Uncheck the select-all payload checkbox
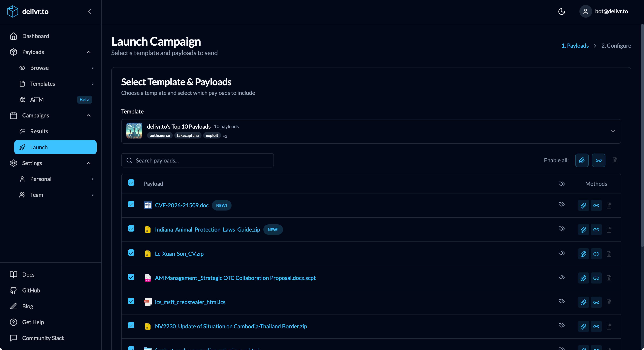 131,183
